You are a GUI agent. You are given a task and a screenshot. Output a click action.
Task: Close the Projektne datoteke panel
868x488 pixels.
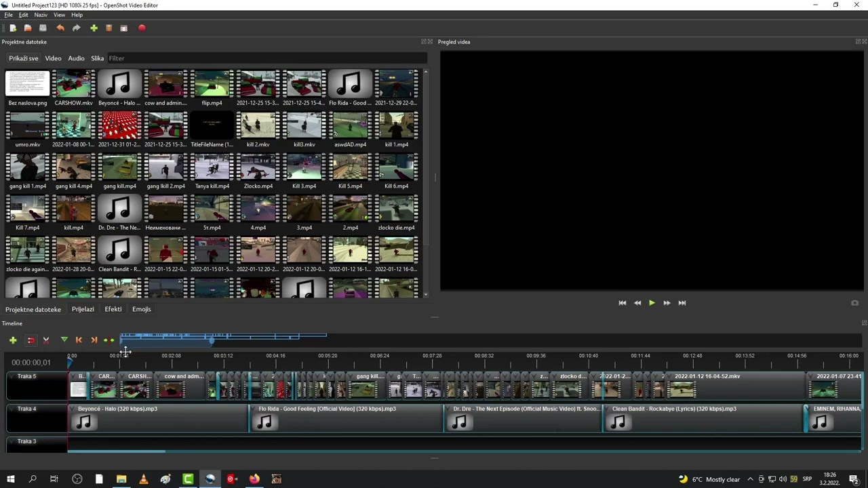tap(430, 42)
